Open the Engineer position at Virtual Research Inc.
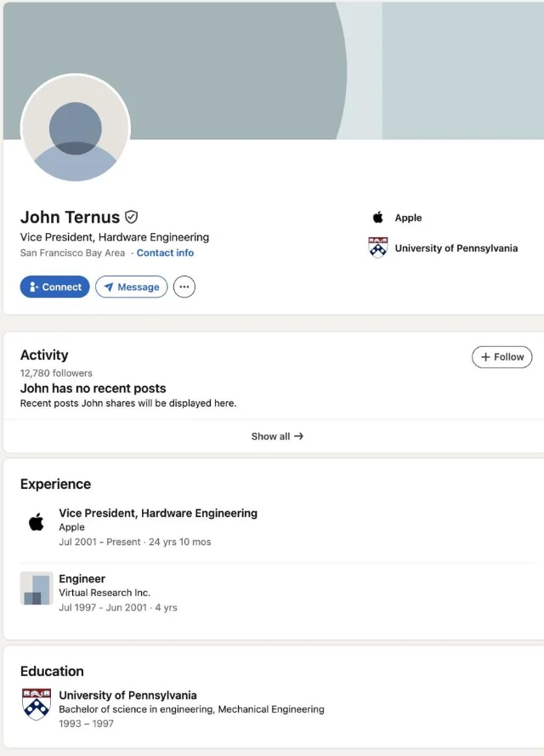Screen dimensions: 544x756 click(x=82, y=578)
